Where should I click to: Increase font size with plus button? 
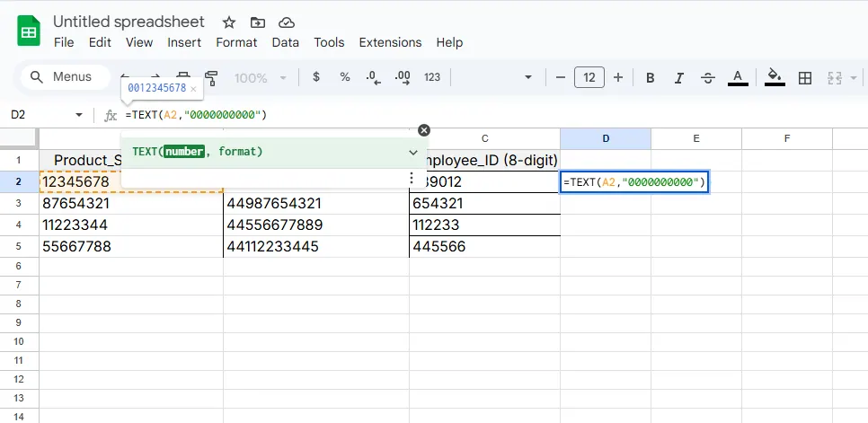click(x=618, y=77)
